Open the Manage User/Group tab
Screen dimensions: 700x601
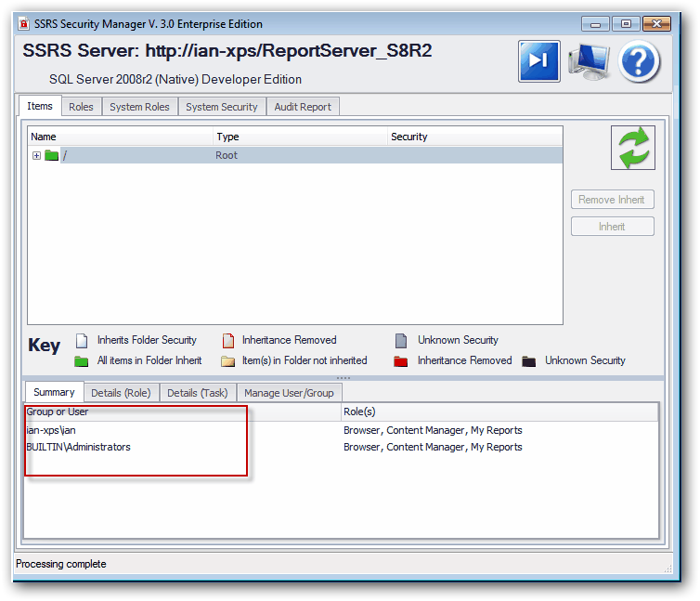289,393
